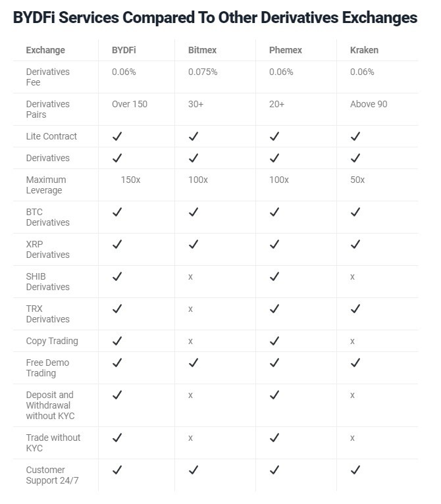The image size is (441, 504).
Task: Select the Phemex column header
Action: 286,50
